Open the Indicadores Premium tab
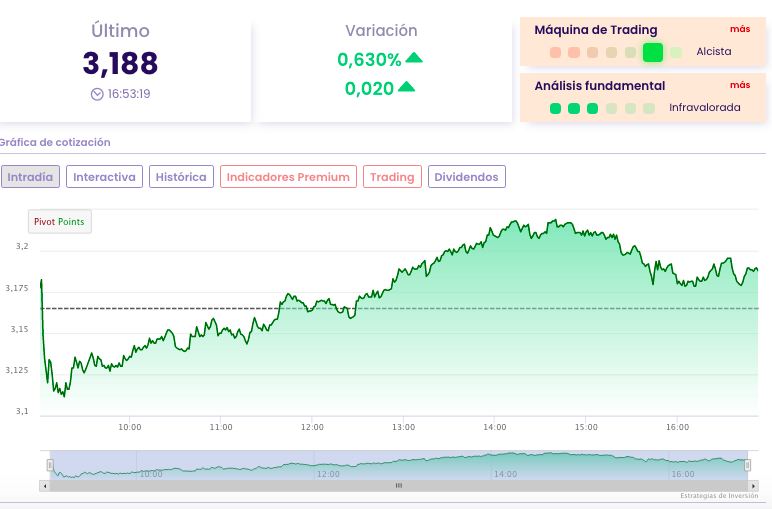This screenshot has height=509, width=772. coord(288,177)
